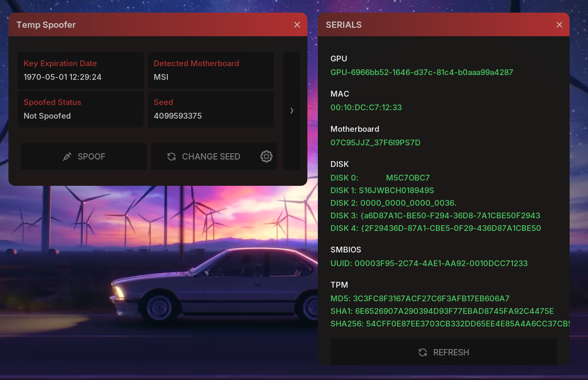Click the Spoofed Status label

pyautogui.click(x=52, y=102)
